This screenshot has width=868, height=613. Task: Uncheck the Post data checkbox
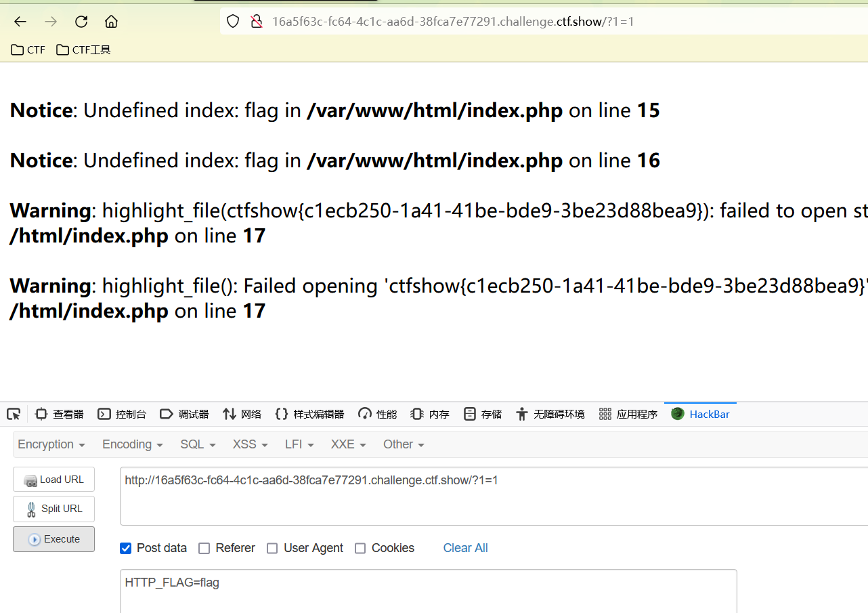click(x=125, y=548)
